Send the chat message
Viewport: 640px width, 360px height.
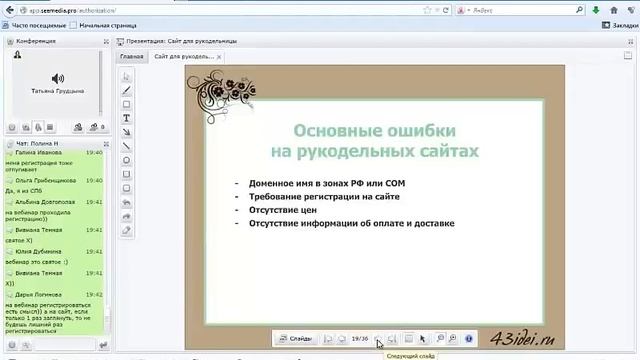pyautogui.click(x=103, y=345)
